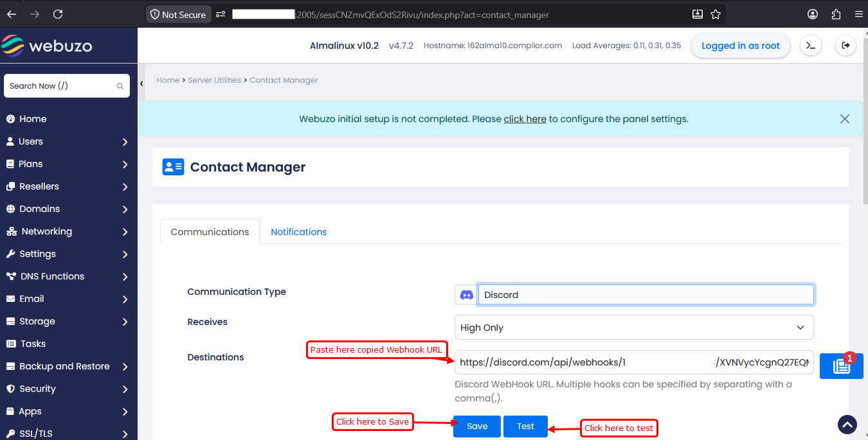The width and height of the screenshot is (868, 440).
Task: Switch to the Notifications tab
Action: (298, 232)
